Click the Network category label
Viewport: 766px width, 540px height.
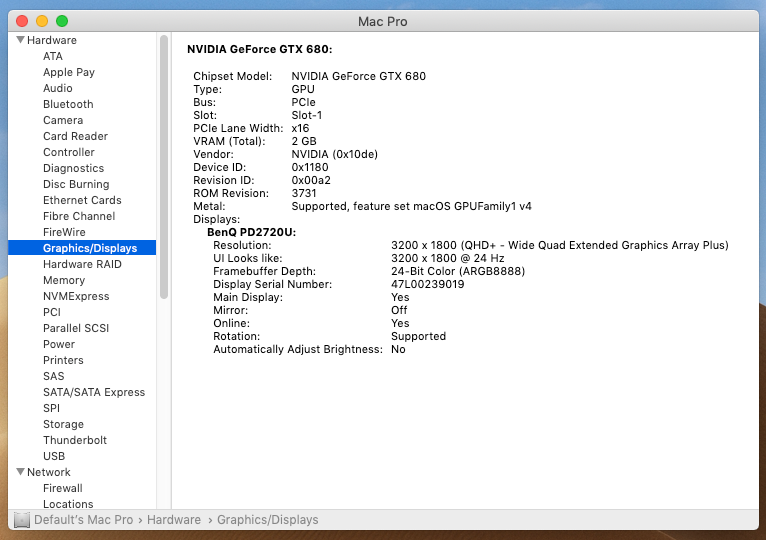coord(49,472)
